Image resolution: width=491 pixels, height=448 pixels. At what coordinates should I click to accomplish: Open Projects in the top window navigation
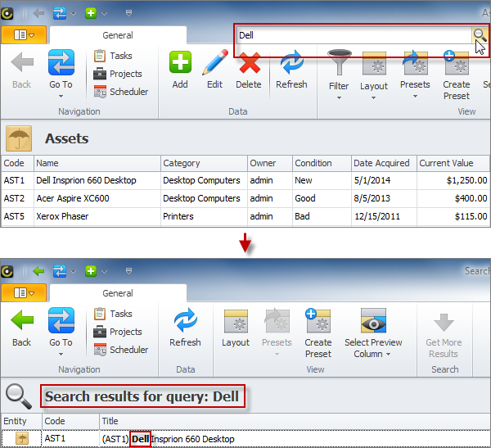point(118,74)
